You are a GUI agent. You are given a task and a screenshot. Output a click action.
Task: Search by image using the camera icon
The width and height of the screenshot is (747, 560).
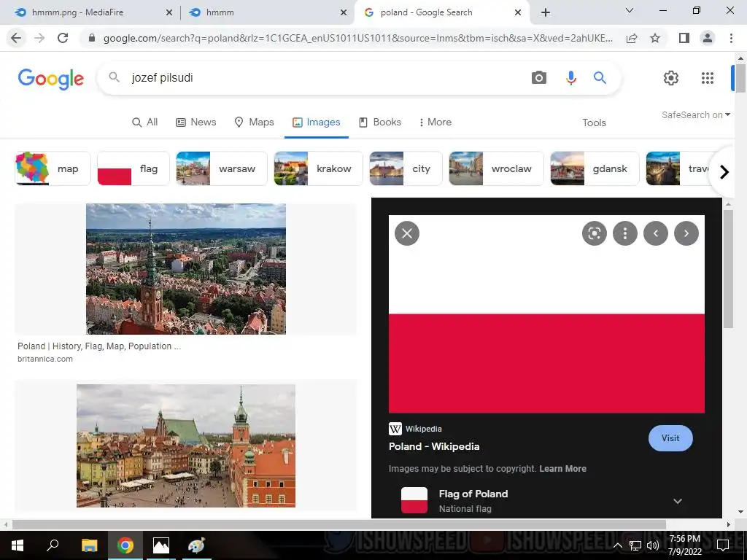(539, 77)
